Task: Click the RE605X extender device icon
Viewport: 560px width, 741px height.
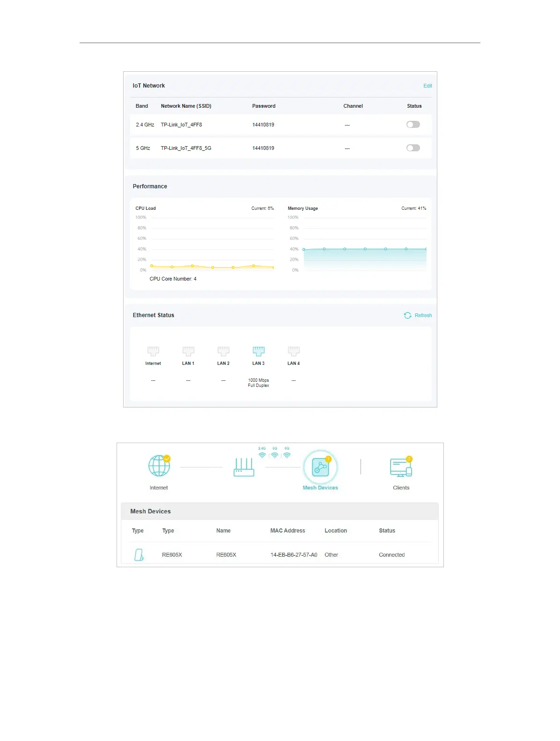Action: [x=139, y=555]
